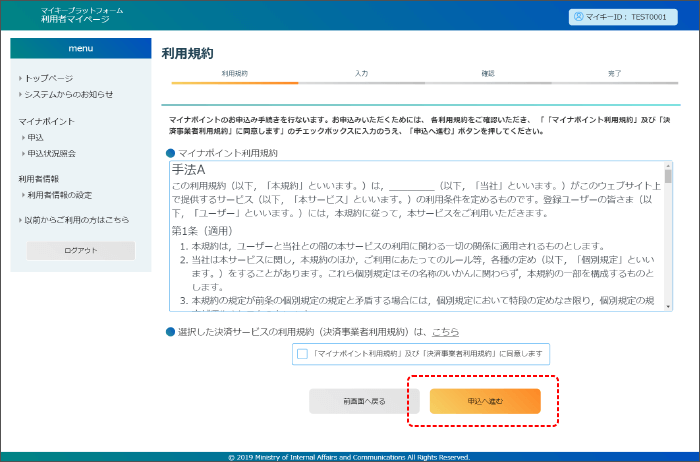
Task: Open システムからのお知らせ link
Action: click(x=68, y=95)
